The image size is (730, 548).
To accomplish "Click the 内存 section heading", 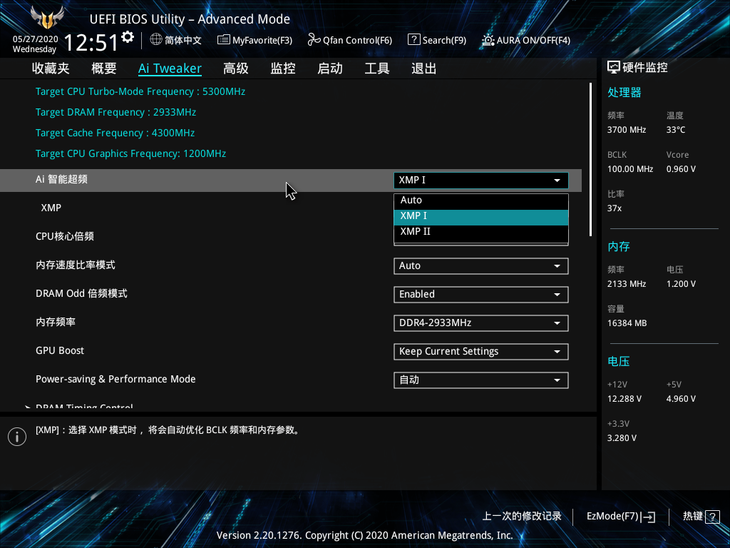I will (618, 247).
